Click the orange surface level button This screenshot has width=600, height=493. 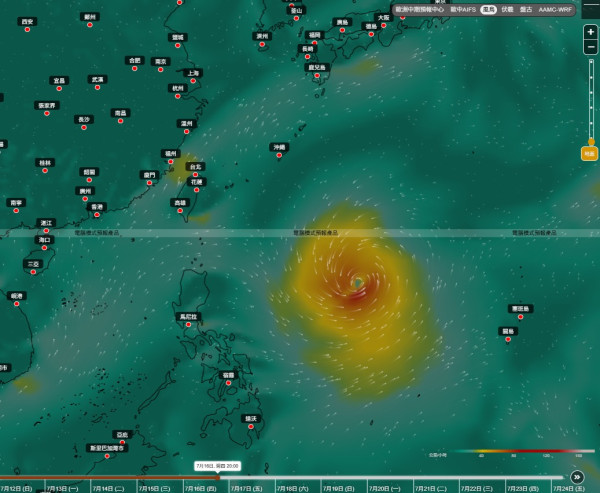pos(589,154)
